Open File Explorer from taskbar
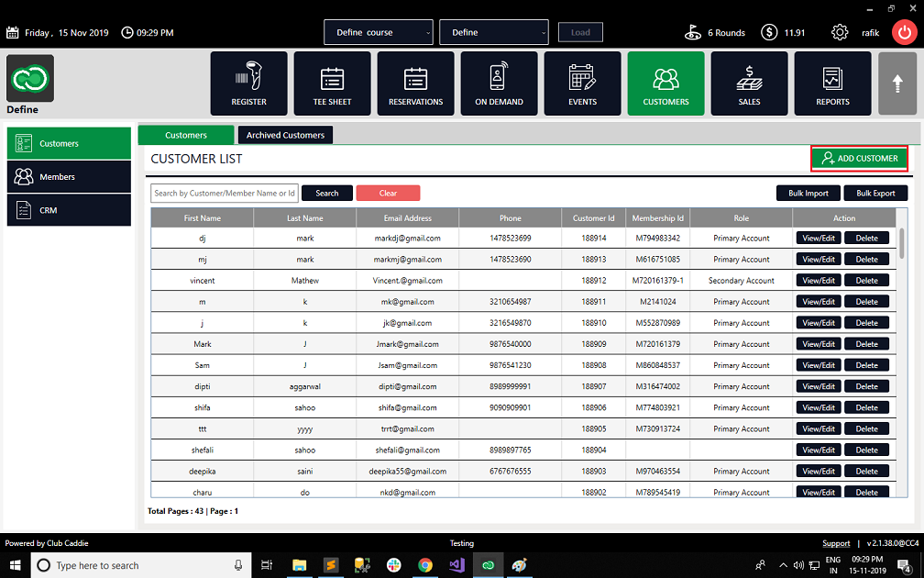This screenshot has width=924, height=578. [300, 565]
